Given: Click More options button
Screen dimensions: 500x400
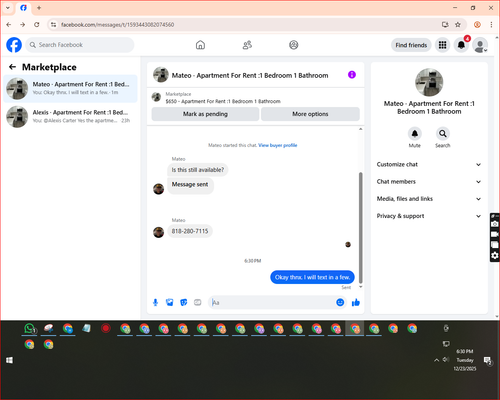Looking at the screenshot, I should (310, 114).
